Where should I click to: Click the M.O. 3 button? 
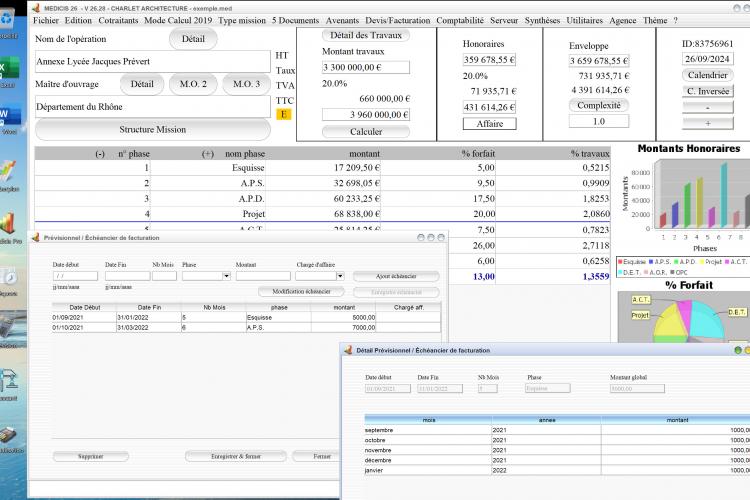tap(247, 84)
